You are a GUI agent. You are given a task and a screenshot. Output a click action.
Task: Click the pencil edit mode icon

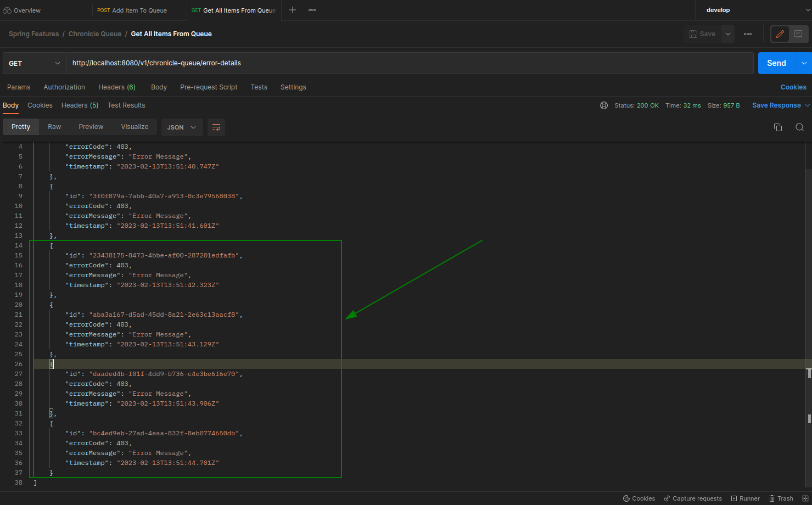pos(780,34)
